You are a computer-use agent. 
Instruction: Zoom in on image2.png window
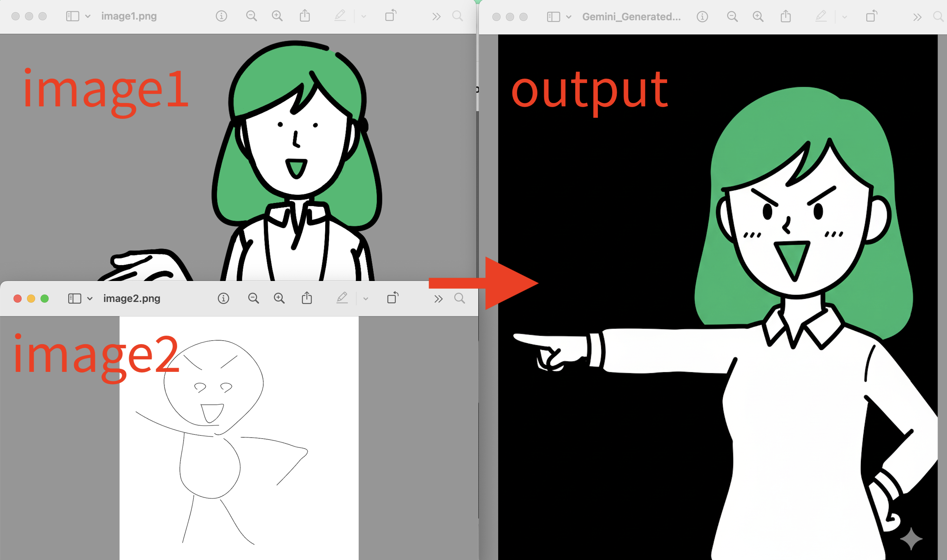coord(279,299)
